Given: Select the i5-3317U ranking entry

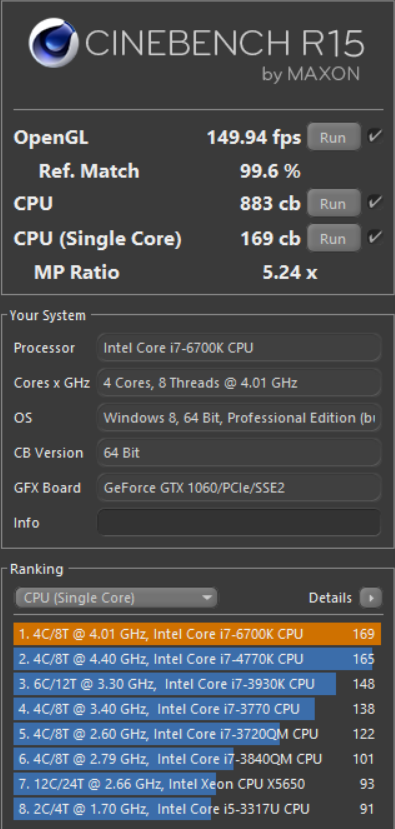Looking at the screenshot, I should tap(197, 809).
